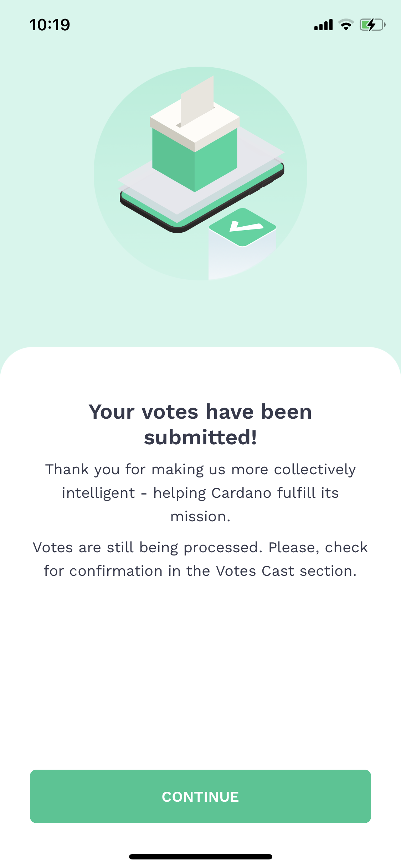
Task: Tap the green checkmark badge
Action: point(243,227)
